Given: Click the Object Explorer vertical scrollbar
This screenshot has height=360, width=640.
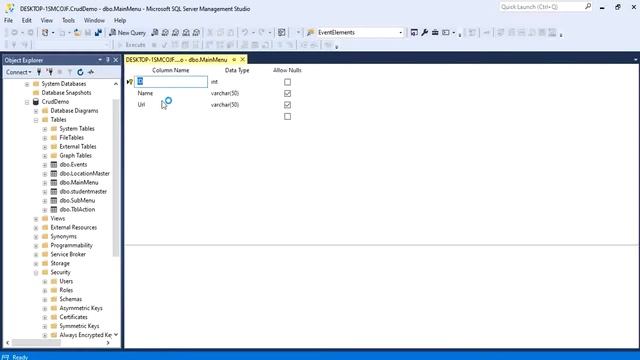Looking at the screenshot, I should click(116, 178).
